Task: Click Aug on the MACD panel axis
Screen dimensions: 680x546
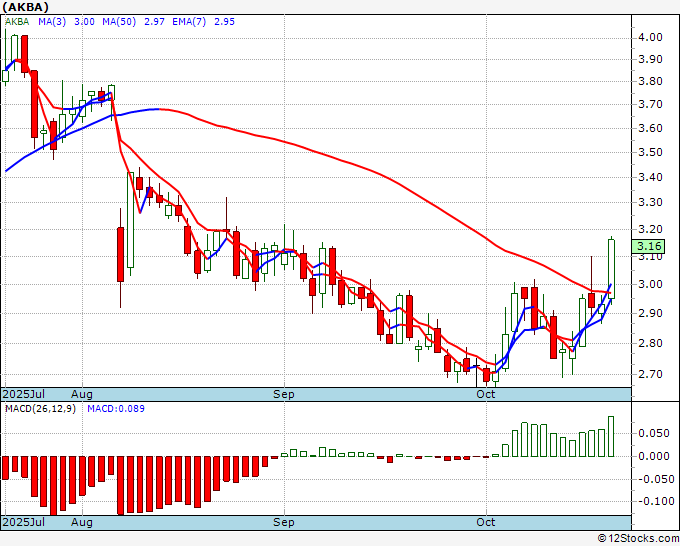Action: (82, 522)
